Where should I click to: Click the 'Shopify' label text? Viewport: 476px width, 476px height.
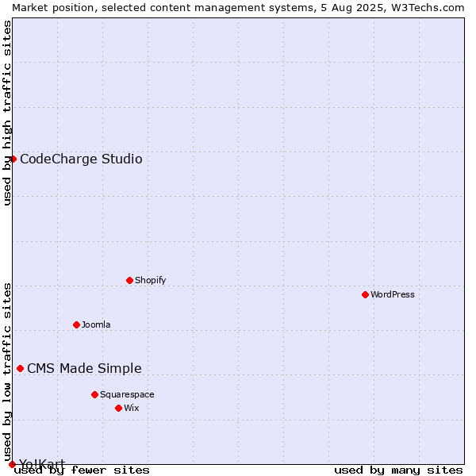(150, 280)
